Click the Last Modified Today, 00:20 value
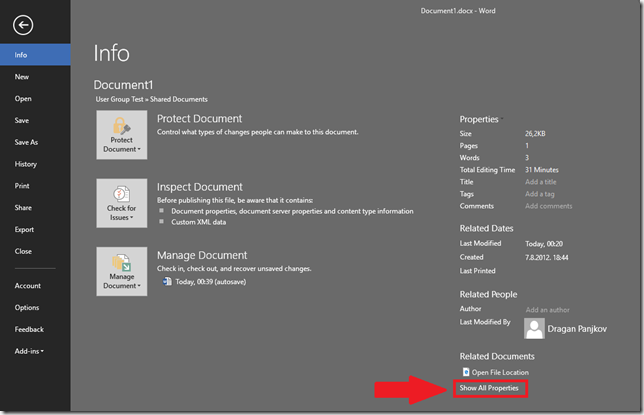The height and width of the screenshot is (415, 644). click(x=544, y=244)
